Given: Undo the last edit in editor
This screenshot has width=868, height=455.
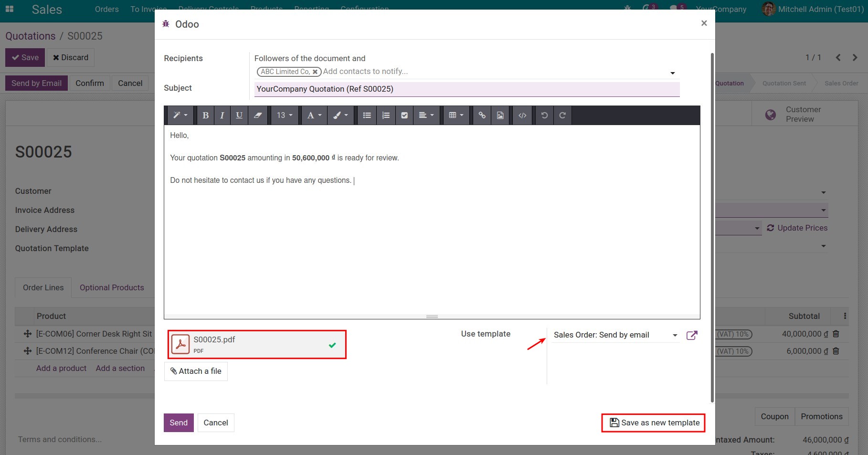Looking at the screenshot, I should click(x=544, y=115).
